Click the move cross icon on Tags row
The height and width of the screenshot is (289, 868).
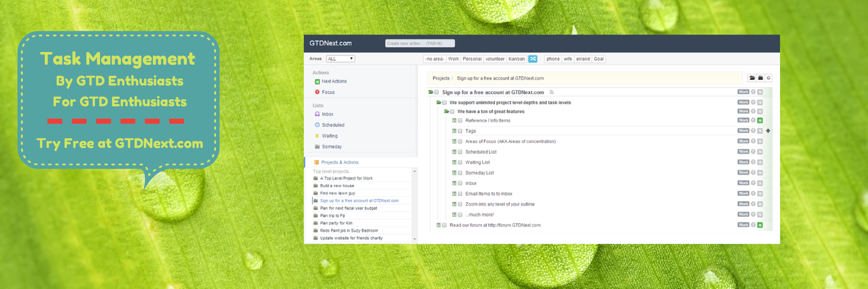click(x=768, y=131)
